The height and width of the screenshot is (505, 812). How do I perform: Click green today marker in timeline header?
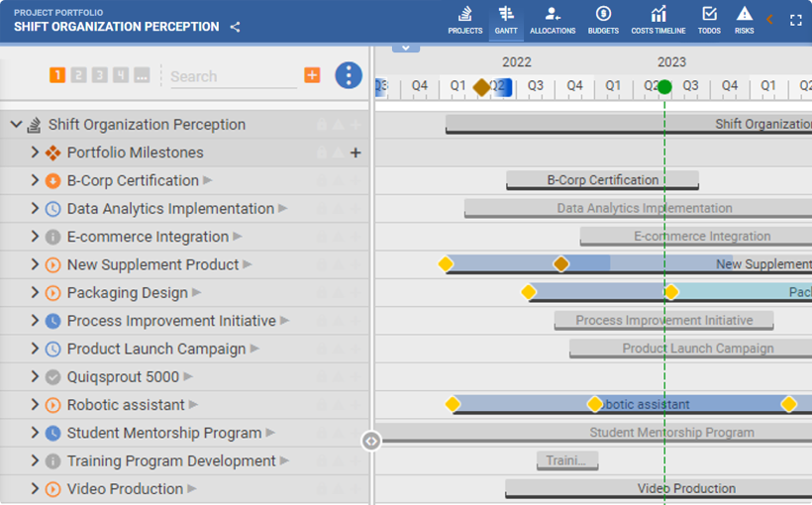pyautogui.click(x=664, y=87)
